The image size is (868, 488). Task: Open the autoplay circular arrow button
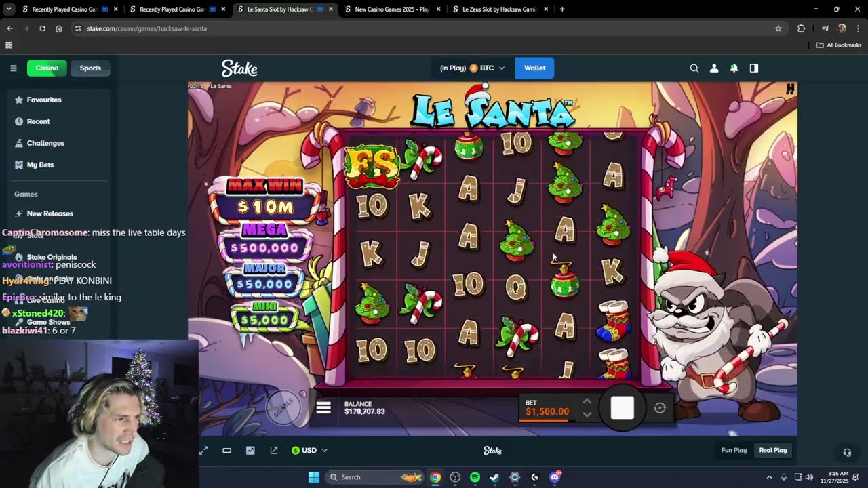[x=660, y=407]
